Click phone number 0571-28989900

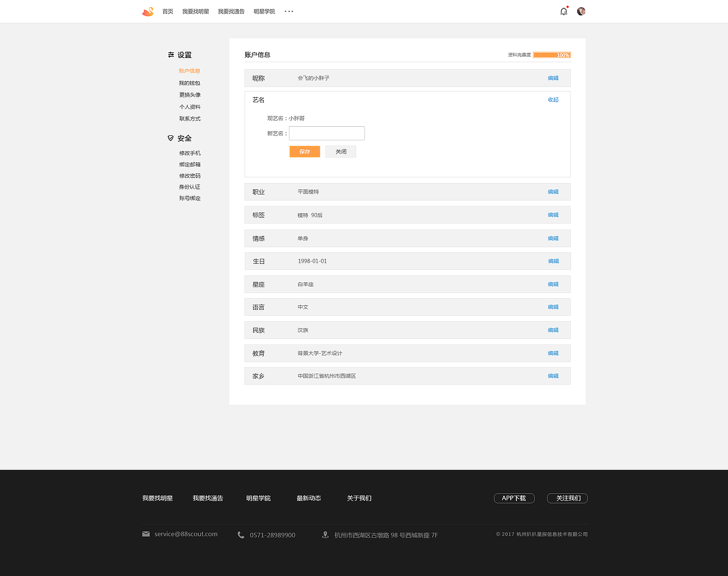coord(272,535)
